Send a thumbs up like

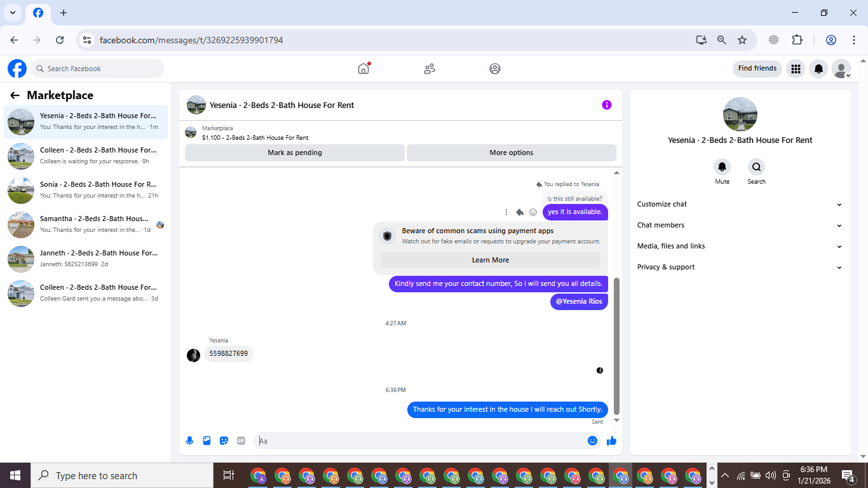[x=611, y=440]
